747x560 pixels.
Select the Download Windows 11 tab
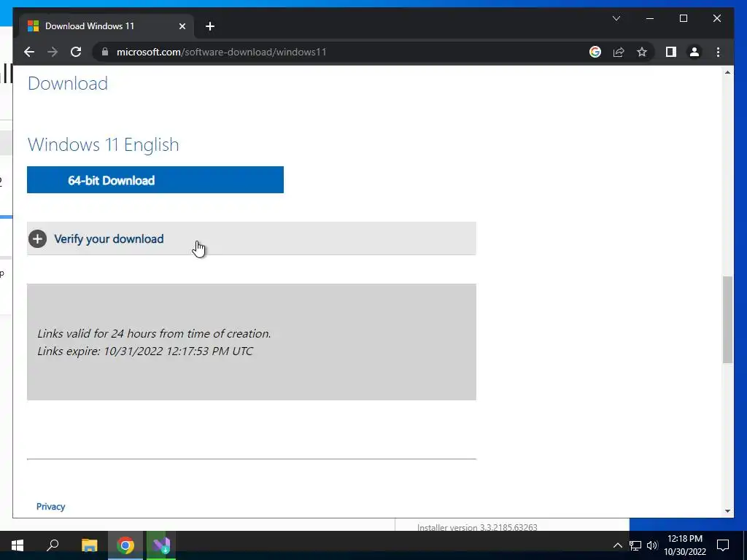(107, 26)
